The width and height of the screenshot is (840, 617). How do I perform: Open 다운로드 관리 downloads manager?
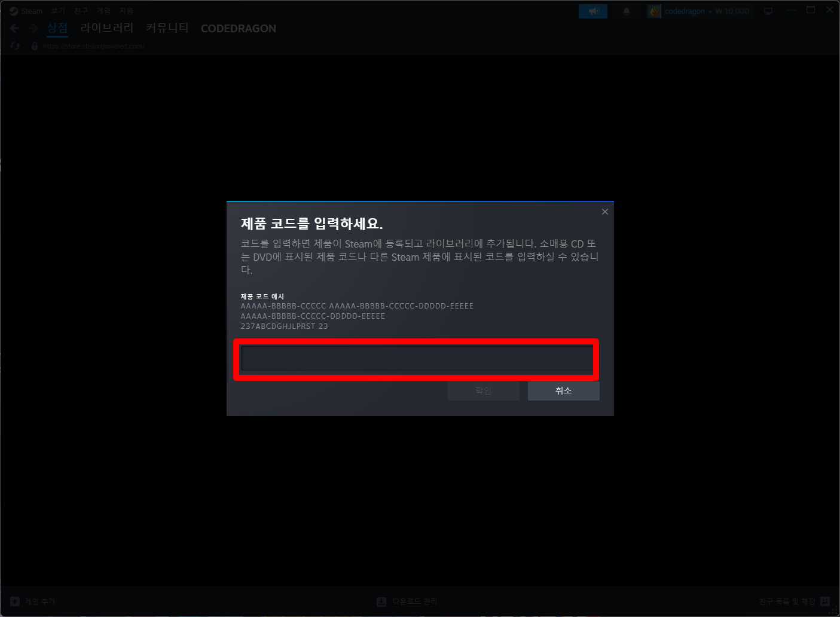407,601
